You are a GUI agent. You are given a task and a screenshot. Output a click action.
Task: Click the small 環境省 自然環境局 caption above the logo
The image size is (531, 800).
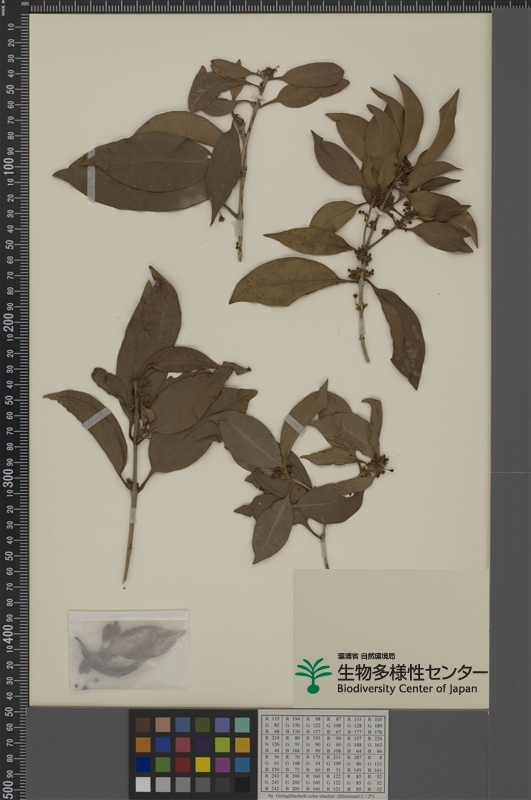coord(366,657)
